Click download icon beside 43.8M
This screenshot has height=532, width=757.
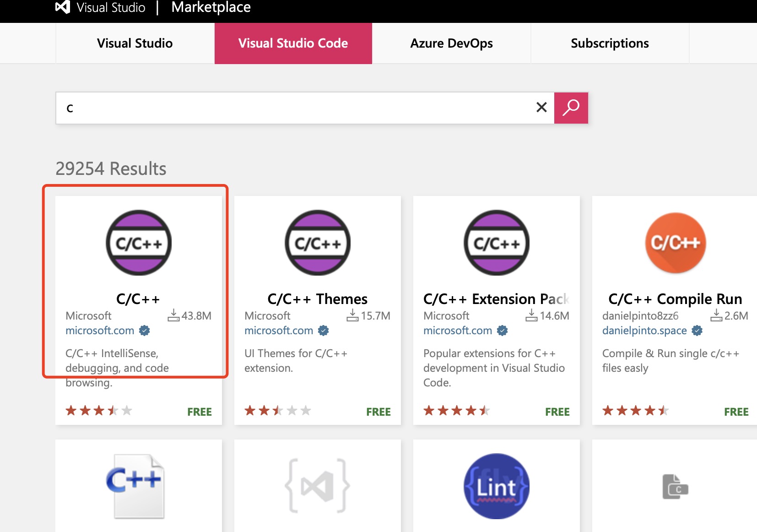click(173, 315)
